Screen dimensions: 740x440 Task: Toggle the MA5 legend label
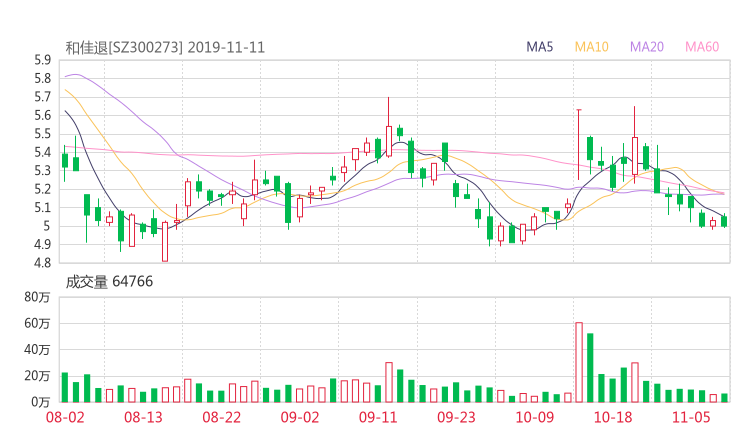coord(541,46)
